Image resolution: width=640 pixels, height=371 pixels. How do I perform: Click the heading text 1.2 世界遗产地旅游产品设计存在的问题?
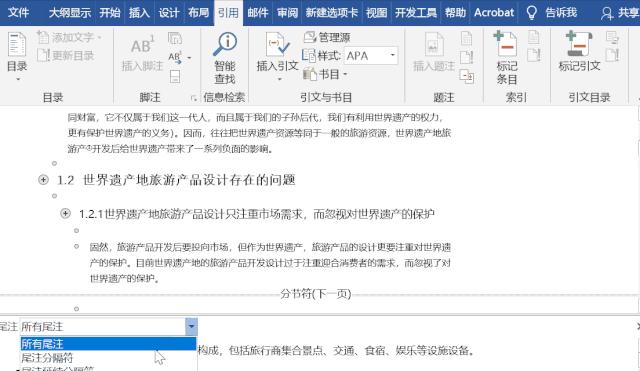(x=176, y=180)
